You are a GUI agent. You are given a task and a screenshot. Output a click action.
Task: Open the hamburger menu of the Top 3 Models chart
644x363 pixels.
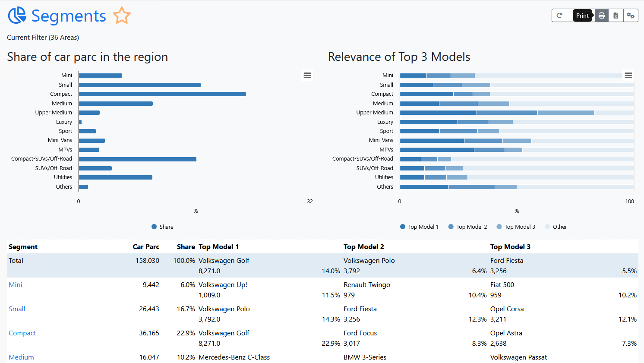628,76
